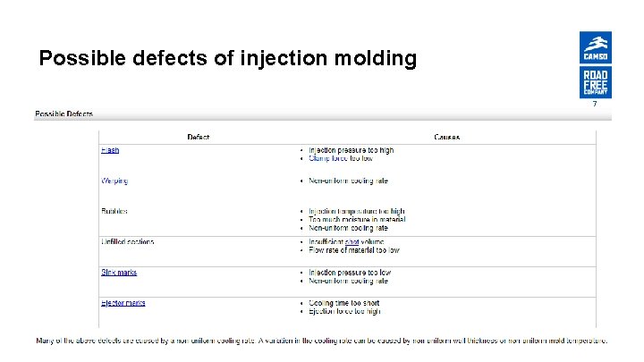Click the Possible Defects section header bar
This screenshot has height=362, width=644.
pos(323,114)
